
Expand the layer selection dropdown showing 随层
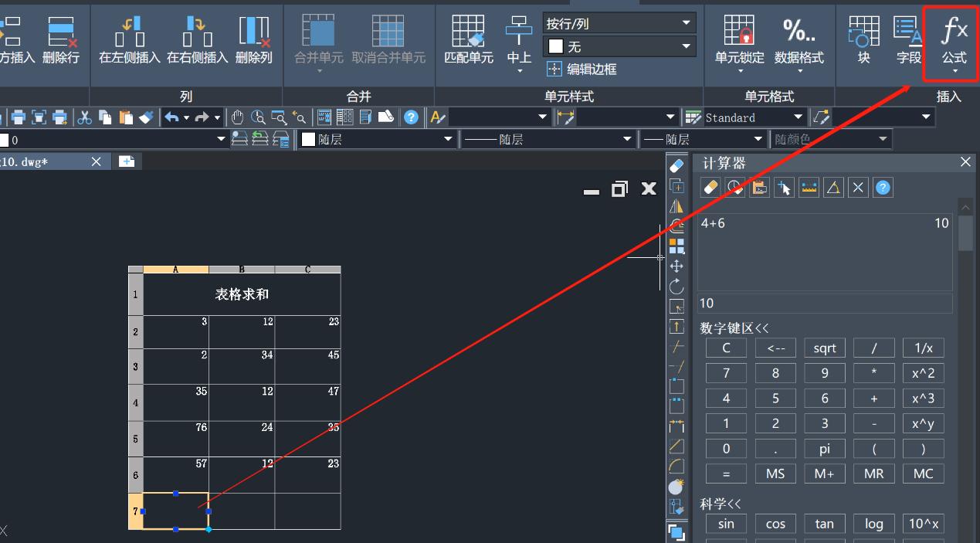(446, 139)
